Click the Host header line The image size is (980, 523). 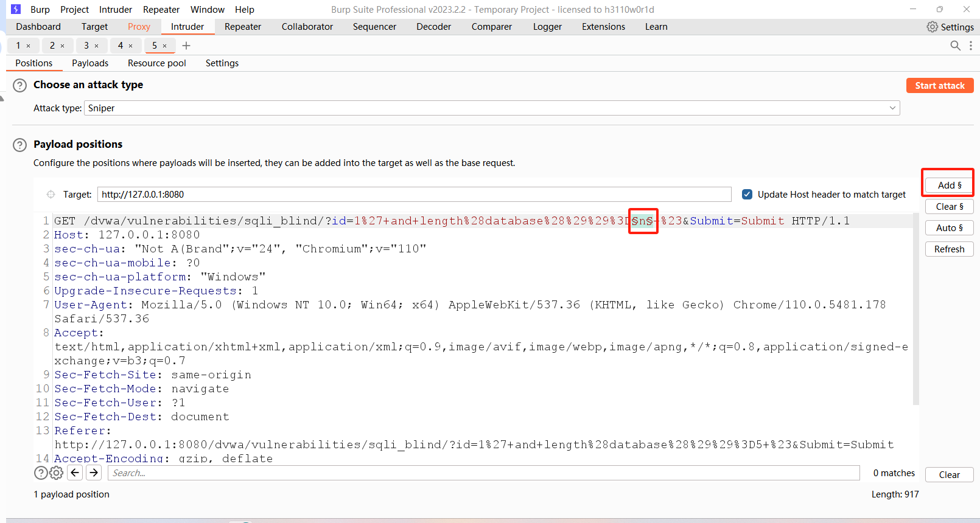[127, 235]
